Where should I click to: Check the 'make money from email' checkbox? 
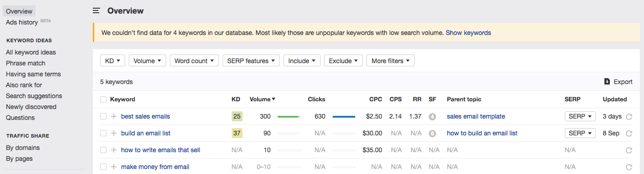[103, 167]
